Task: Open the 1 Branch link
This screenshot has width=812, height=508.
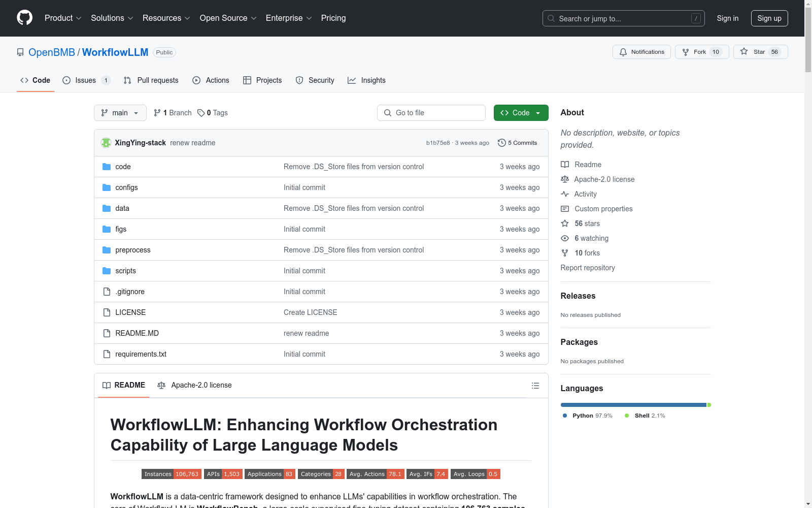Action: pyautogui.click(x=173, y=113)
